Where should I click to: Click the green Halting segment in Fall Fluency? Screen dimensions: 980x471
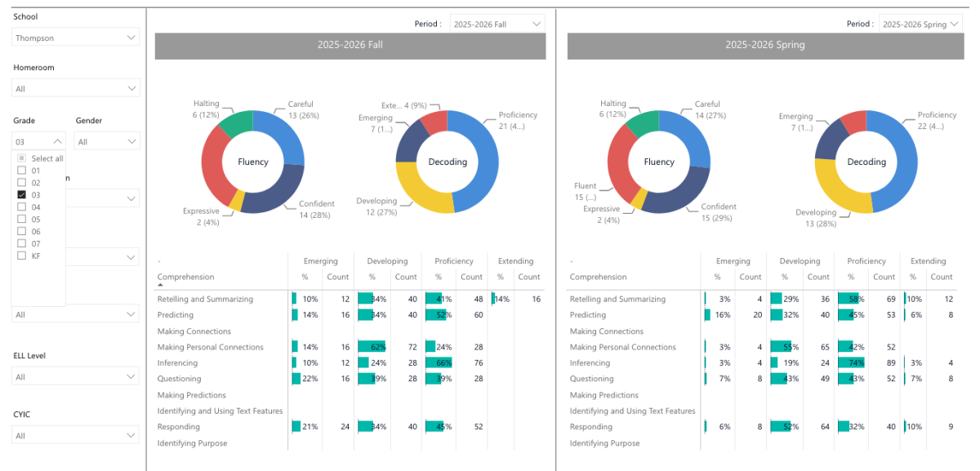pyautogui.click(x=234, y=123)
